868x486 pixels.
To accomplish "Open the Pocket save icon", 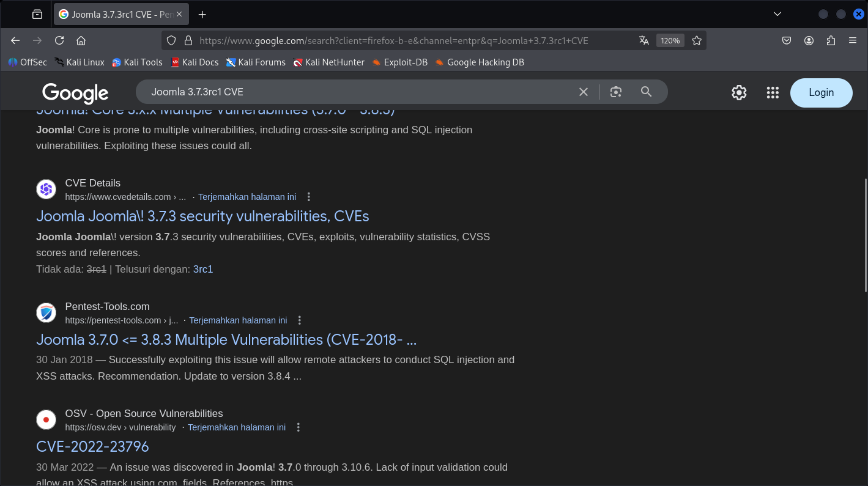I will pyautogui.click(x=787, y=40).
